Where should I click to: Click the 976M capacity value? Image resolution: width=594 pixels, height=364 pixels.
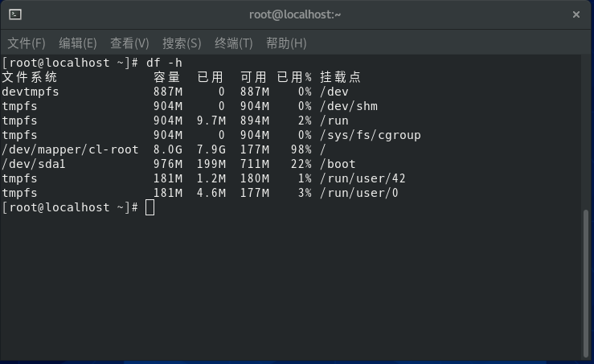click(168, 164)
